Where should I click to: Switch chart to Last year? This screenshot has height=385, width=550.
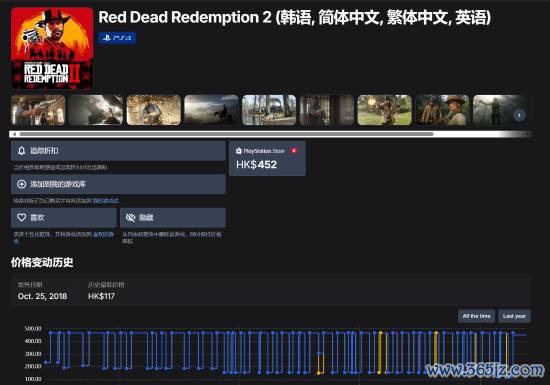(514, 316)
